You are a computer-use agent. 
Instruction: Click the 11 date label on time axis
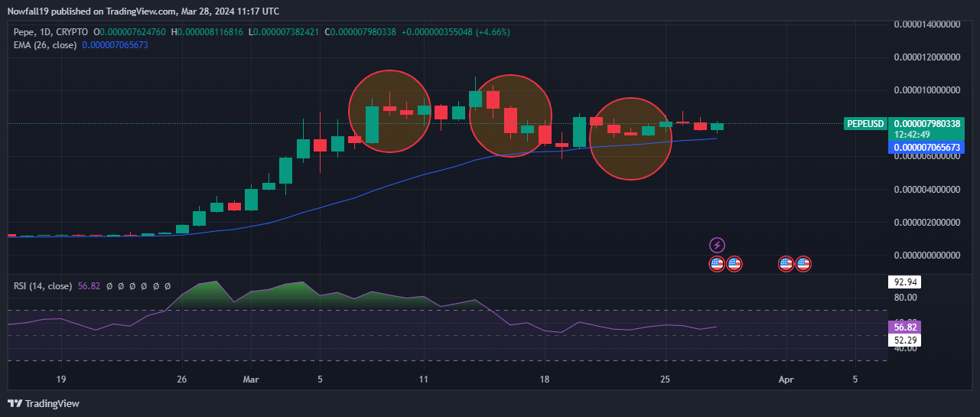point(423,379)
